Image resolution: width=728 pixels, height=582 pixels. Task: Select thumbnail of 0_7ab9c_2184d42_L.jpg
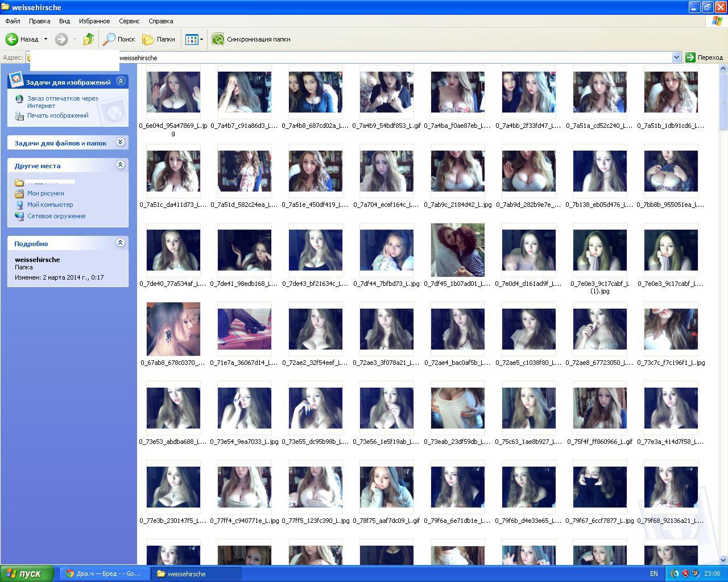(x=458, y=171)
